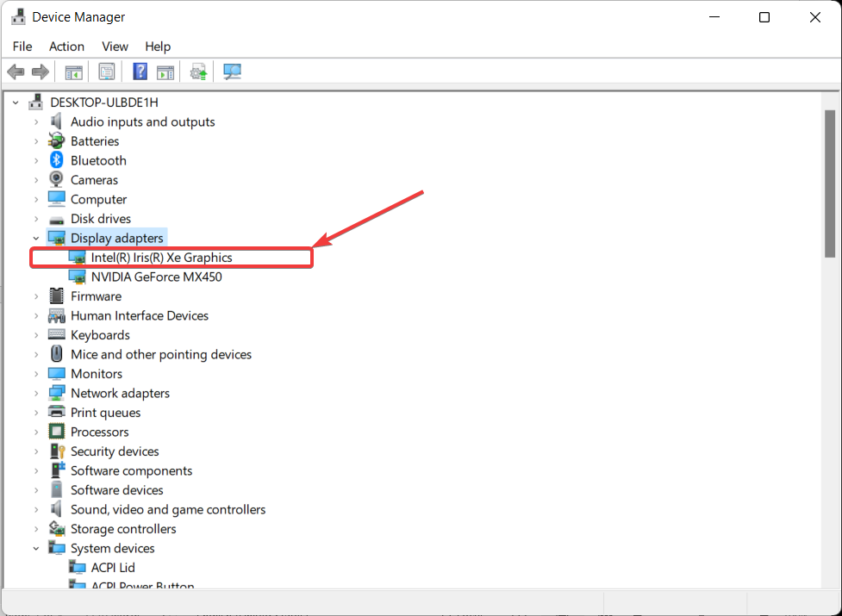The width and height of the screenshot is (842, 616).
Task: Expand the Network adapters chevron
Action: pyautogui.click(x=36, y=393)
